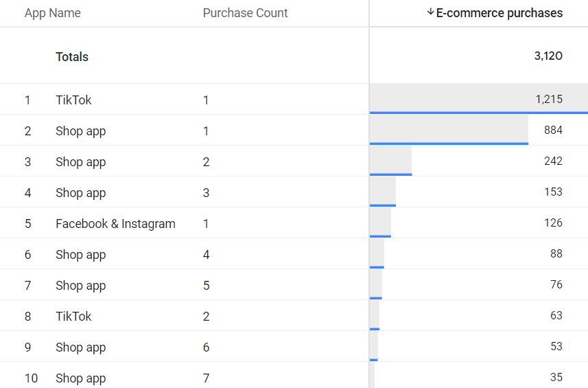Select TikTok in row 8
The height and width of the screenshot is (388, 588).
[x=73, y=317]
